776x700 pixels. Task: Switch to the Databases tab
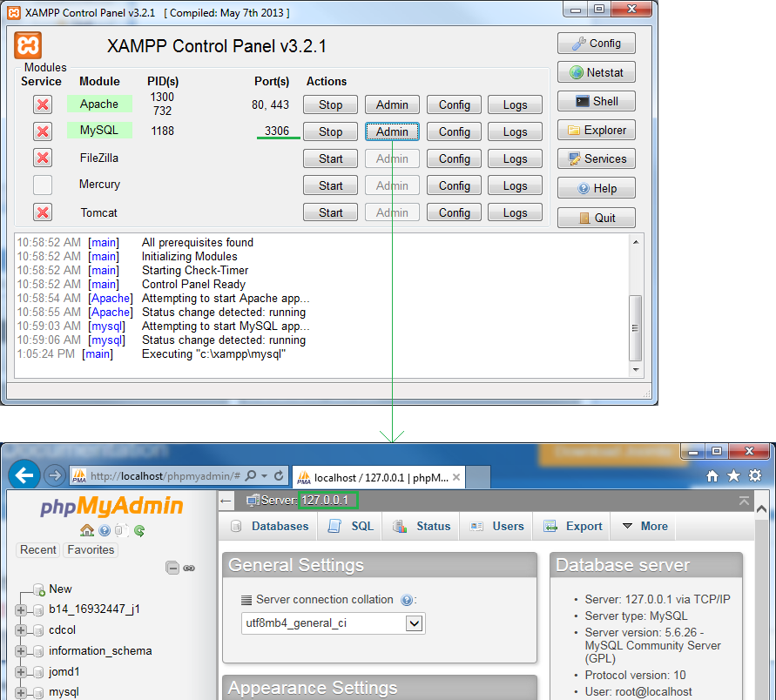[270, 526]
